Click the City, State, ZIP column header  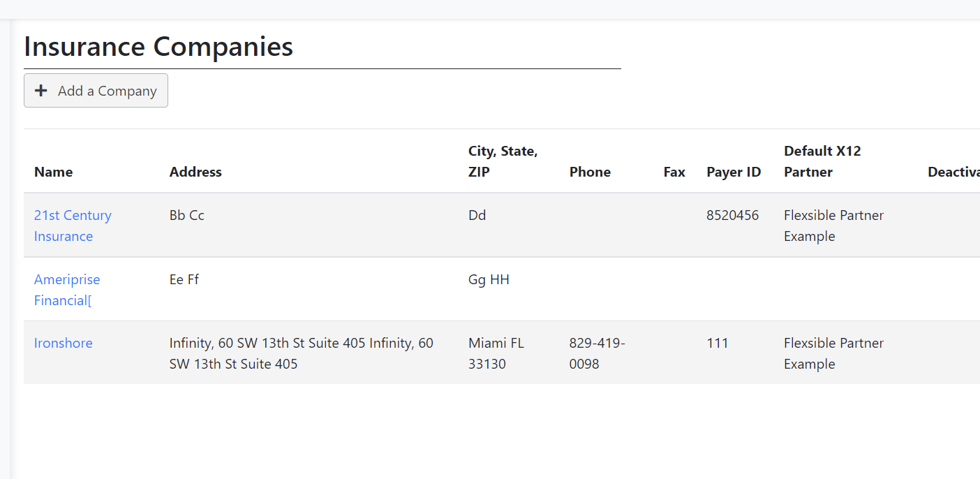click(x=503, y=161)
